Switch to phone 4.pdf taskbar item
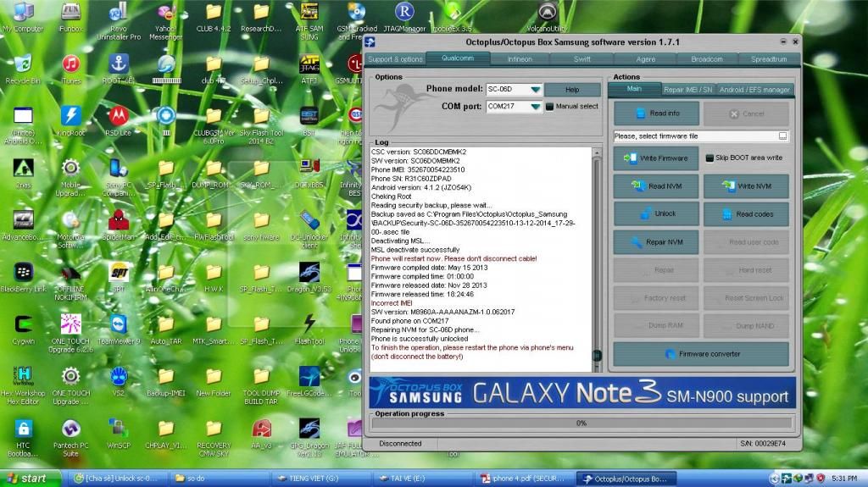This screenshot has height=487, width=868. (x=524, y=479)
